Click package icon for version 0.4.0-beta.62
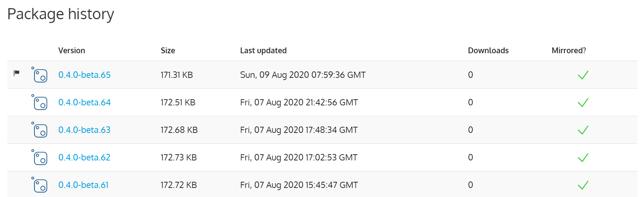644x197 pixels. [39, 157]
